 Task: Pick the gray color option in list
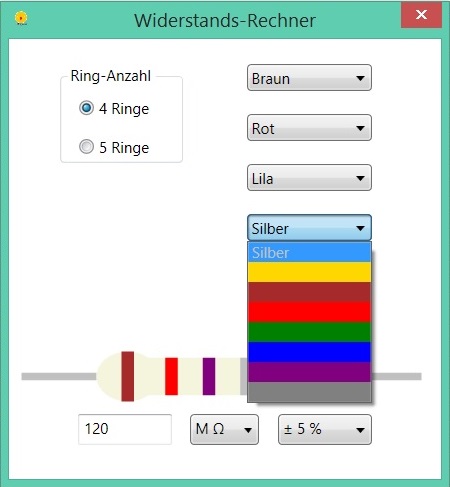(309, 392)
